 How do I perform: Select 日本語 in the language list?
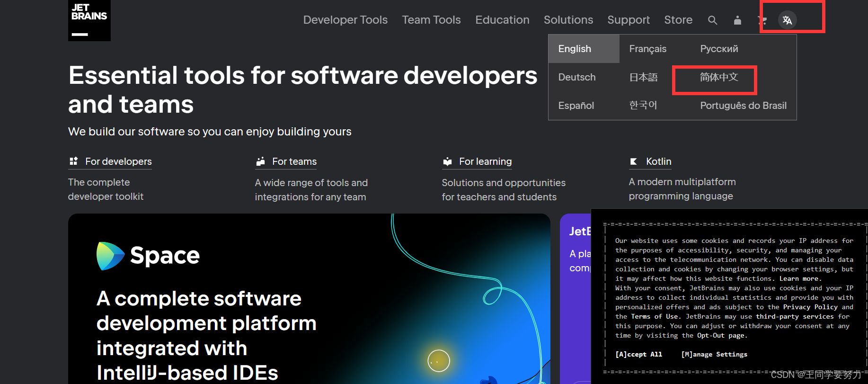click(x=644, y=77)
